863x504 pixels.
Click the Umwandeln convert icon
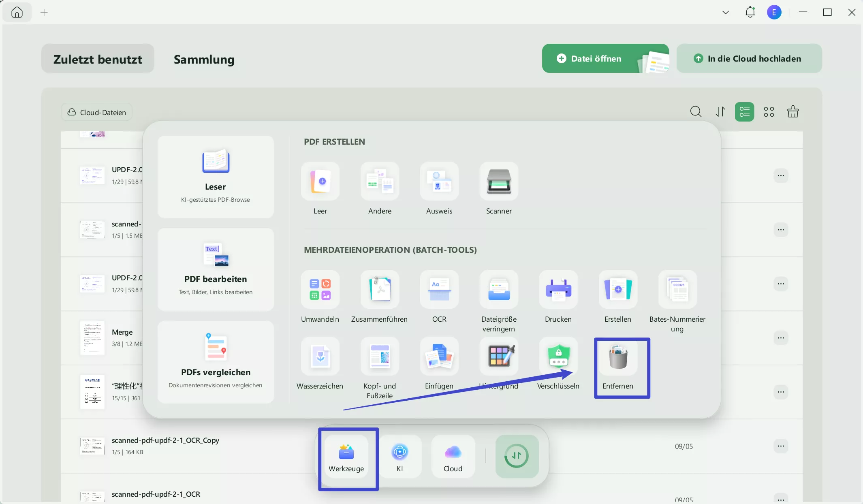tap(320, 290)
